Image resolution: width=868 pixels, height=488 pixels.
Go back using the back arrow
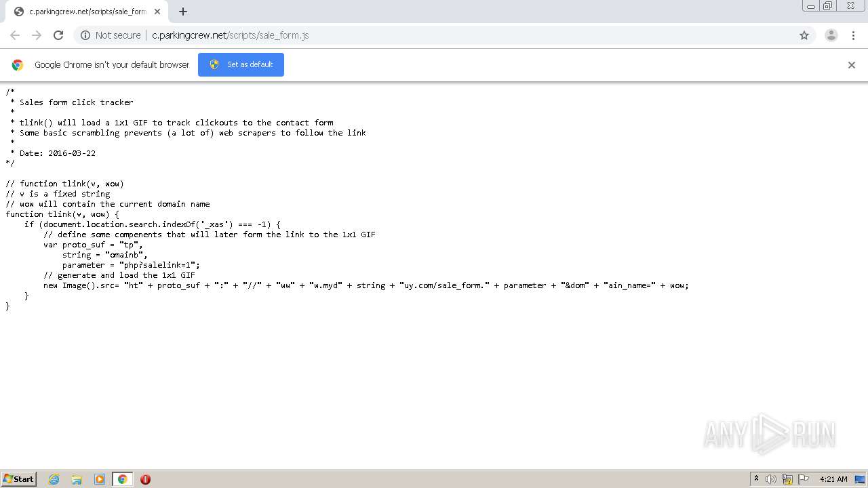(15, 35)
